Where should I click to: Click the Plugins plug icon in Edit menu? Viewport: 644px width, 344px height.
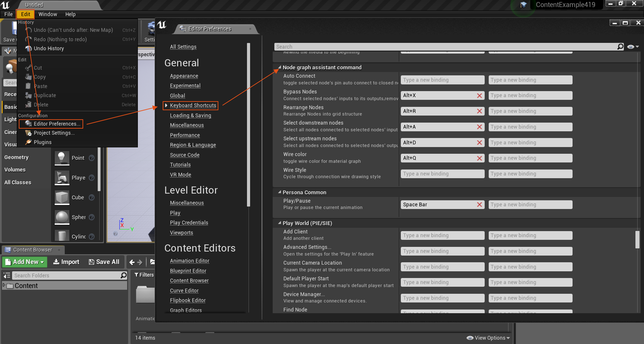coord(29,142)
